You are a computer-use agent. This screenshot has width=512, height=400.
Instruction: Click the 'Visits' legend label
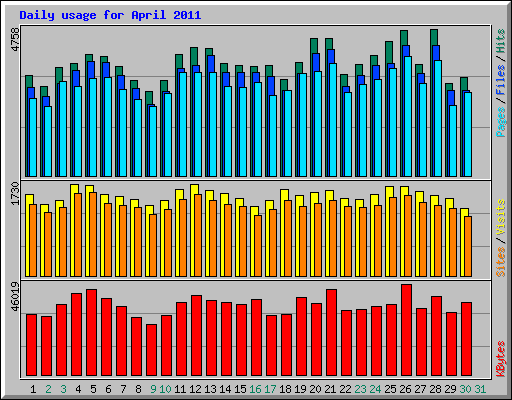[500, 217]
